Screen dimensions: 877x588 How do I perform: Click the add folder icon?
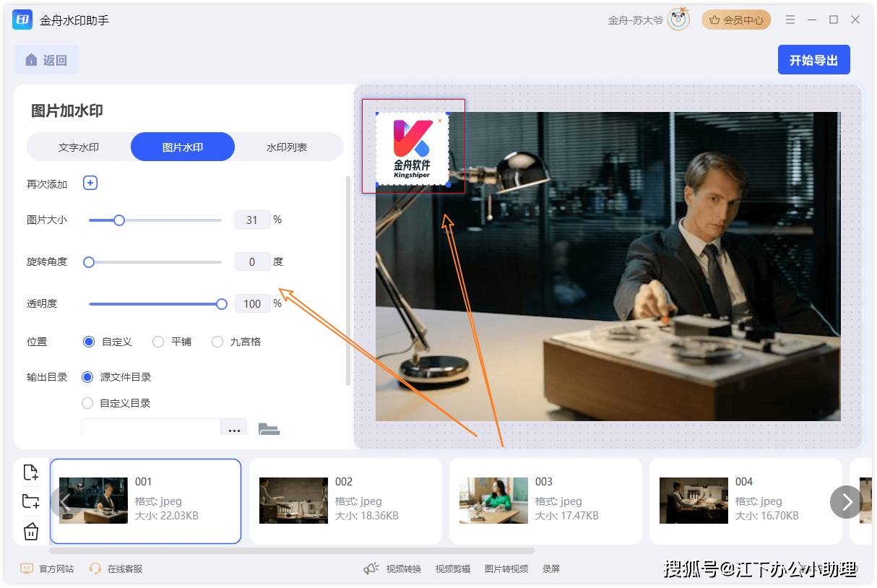(x=30, y=501)
